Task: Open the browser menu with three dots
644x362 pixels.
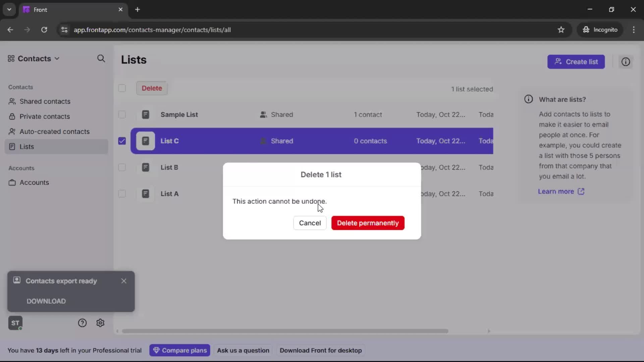Action: (x=634, y=29)
